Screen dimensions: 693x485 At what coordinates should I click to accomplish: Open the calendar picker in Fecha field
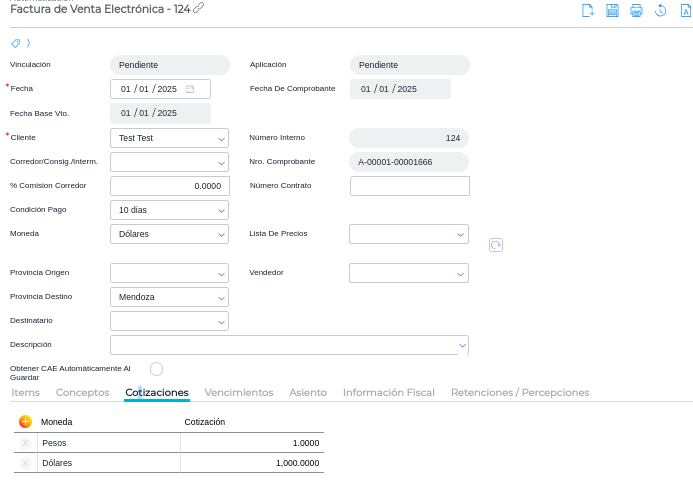[190, 89]
